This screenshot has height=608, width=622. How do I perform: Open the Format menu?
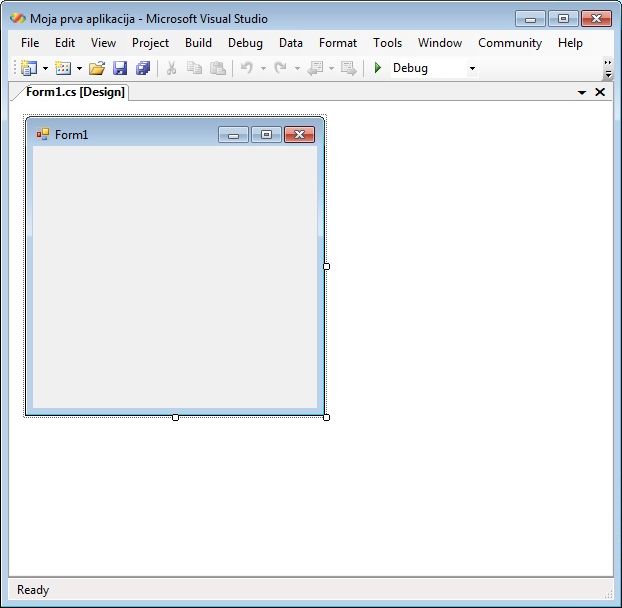(x=338, y=43)
